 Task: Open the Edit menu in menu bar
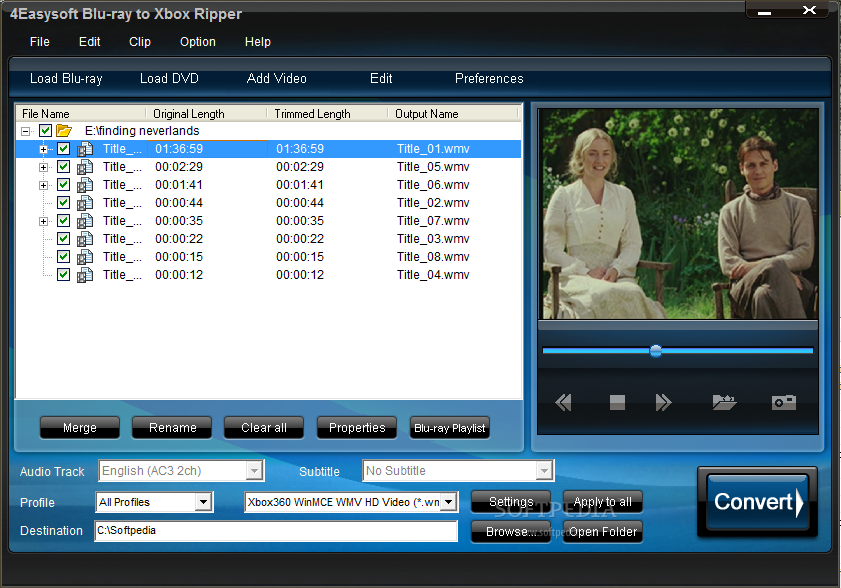click(90, 42)
